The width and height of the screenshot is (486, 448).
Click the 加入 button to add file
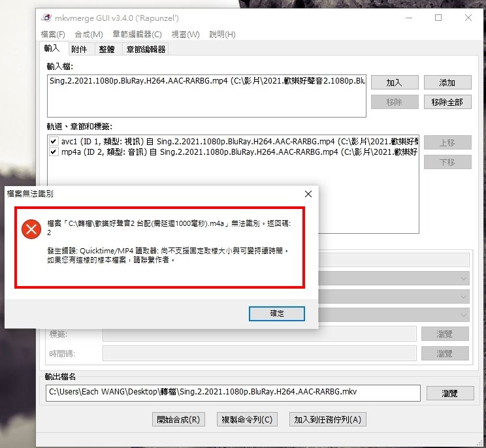coord(395,82)
